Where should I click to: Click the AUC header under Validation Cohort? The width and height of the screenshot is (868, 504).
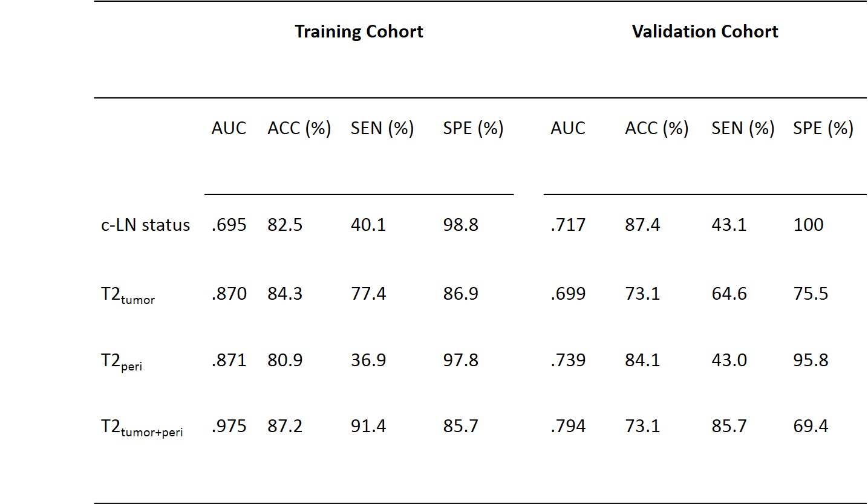click(x=568, y=128)
